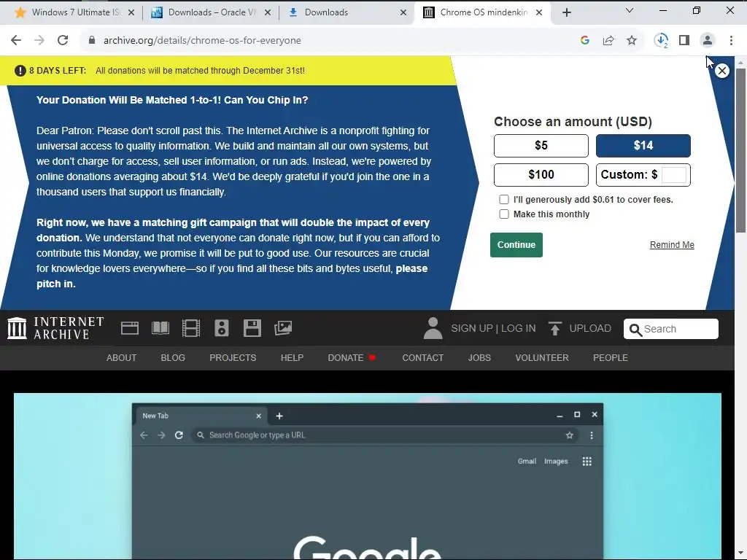This screenshot has height=560, width=747.
Task: Open the DONATE menu item
Action: tap(352, 357)
